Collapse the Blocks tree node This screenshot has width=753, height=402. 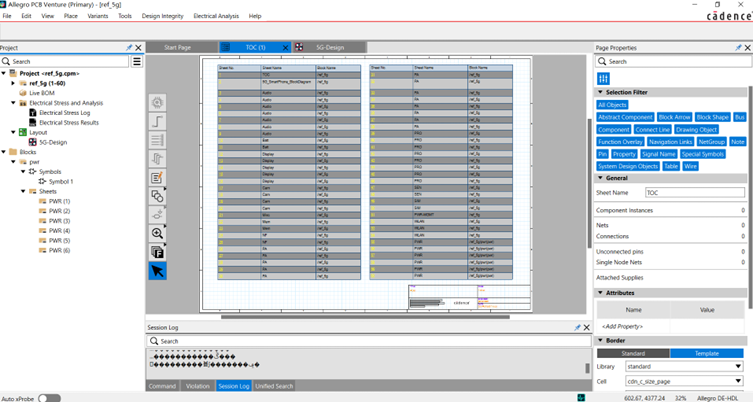click(x=4, y=152)
